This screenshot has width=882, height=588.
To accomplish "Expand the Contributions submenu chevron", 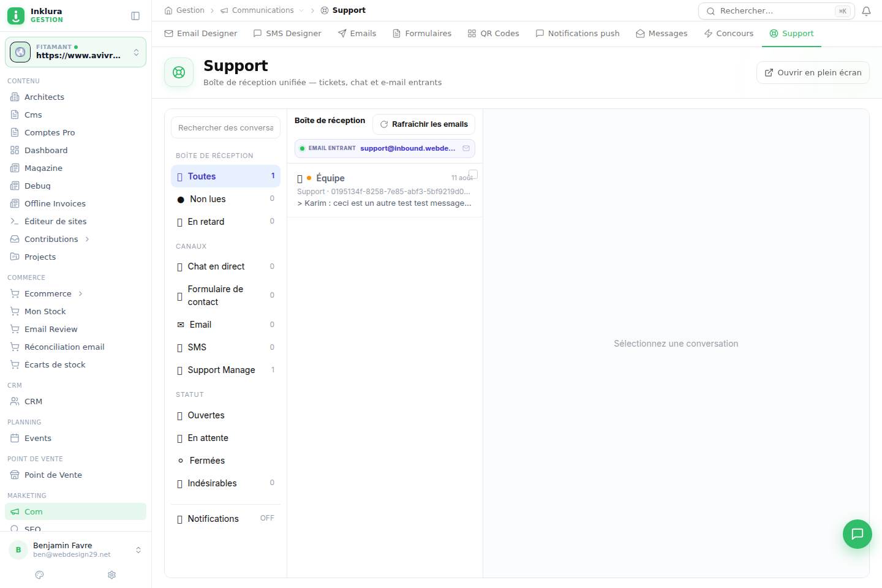I will point(87,239).
